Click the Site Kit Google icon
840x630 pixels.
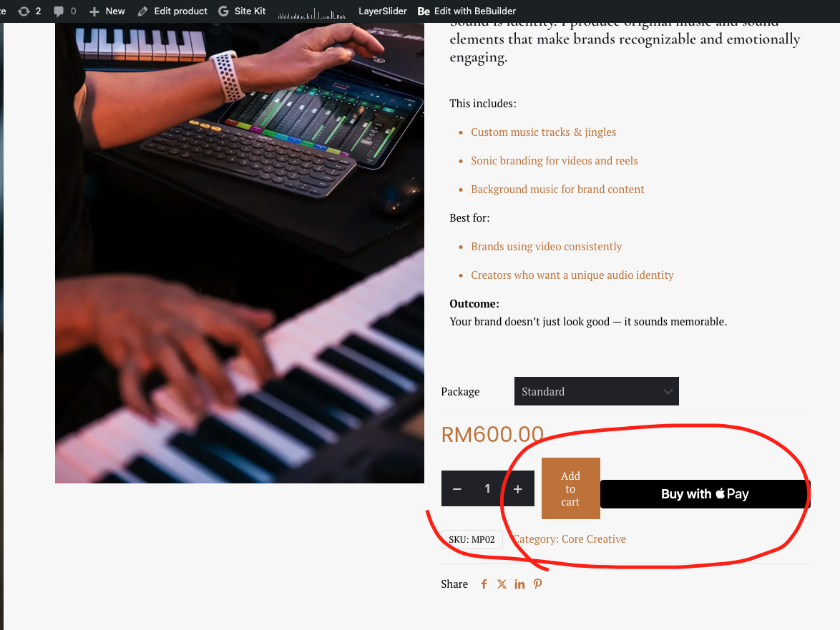pyautogui.click(x=223, y=11)
